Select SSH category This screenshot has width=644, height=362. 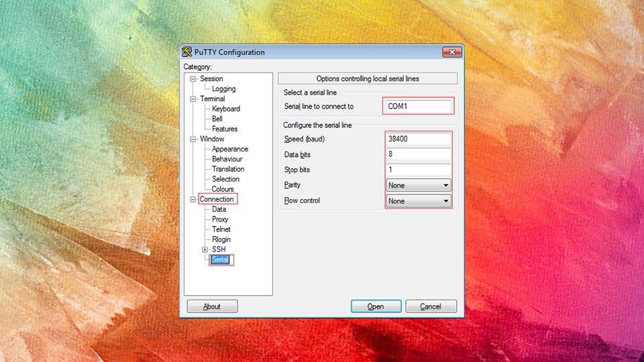(x=219, y=249)
